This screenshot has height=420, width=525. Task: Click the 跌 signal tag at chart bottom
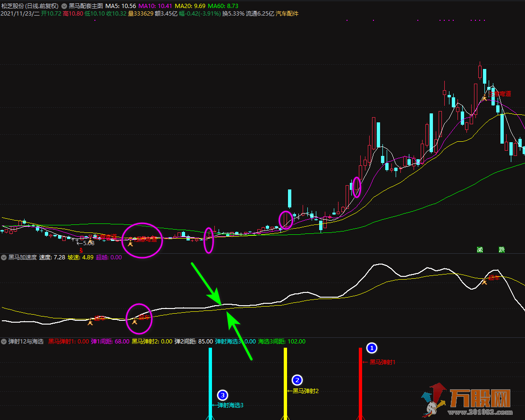(x=501, y=249)
